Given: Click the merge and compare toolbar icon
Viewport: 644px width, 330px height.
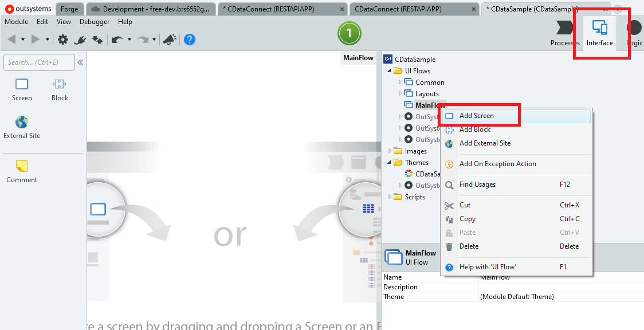Looking at the screenshot, I should click(x=97, y=40).
